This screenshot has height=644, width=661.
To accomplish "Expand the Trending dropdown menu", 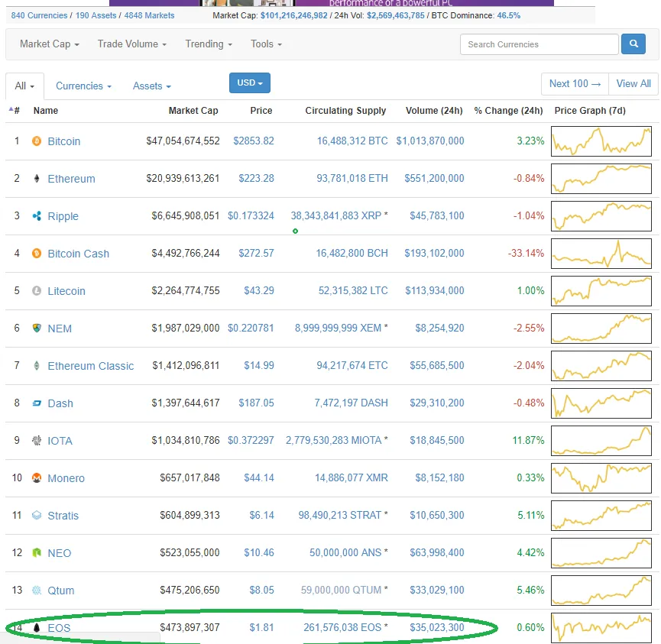I will coord(209,44).
